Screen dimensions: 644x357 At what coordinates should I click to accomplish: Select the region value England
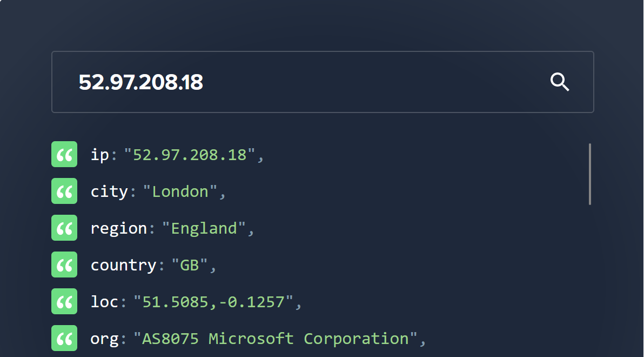[x=205, y=228]
